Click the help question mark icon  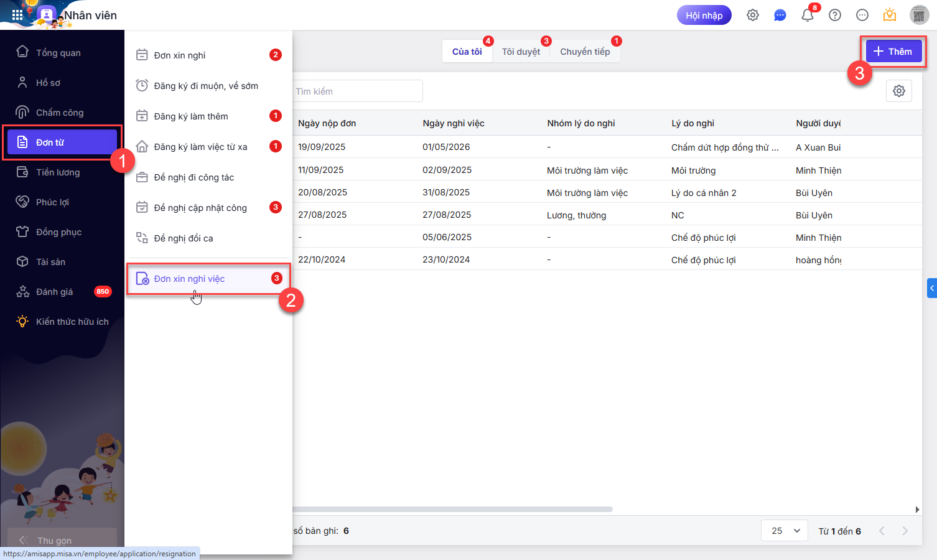point(835,16)
